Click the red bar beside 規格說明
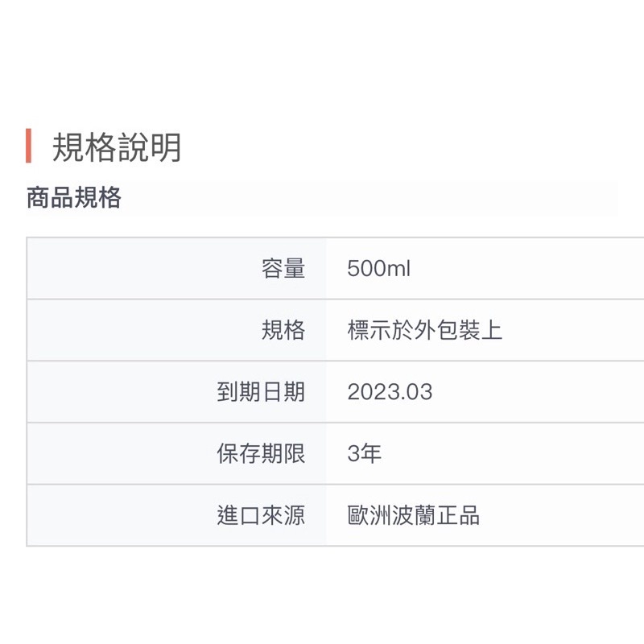The image size is (644, 644). tap(28, 146)
